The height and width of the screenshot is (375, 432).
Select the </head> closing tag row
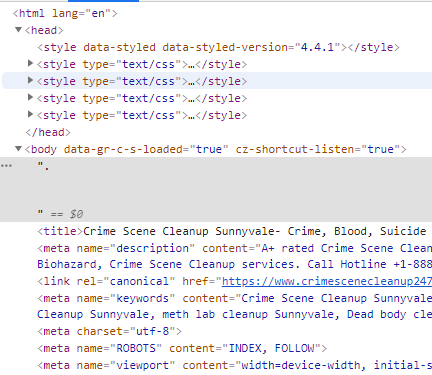(x=48, y=132)
